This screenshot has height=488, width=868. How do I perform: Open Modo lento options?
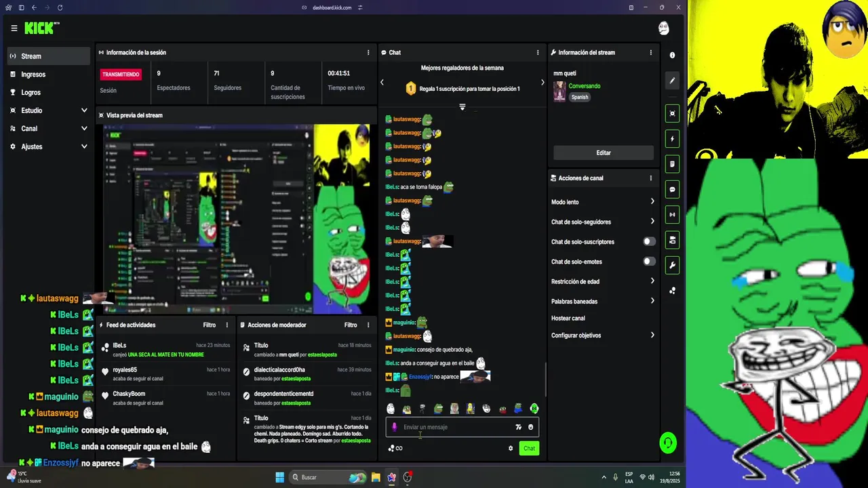[603, 202]
